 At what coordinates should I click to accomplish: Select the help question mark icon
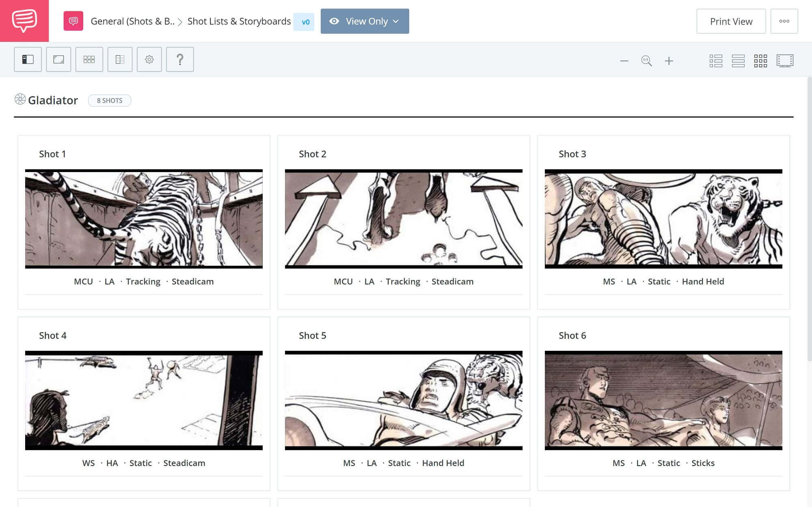[179, 59]
